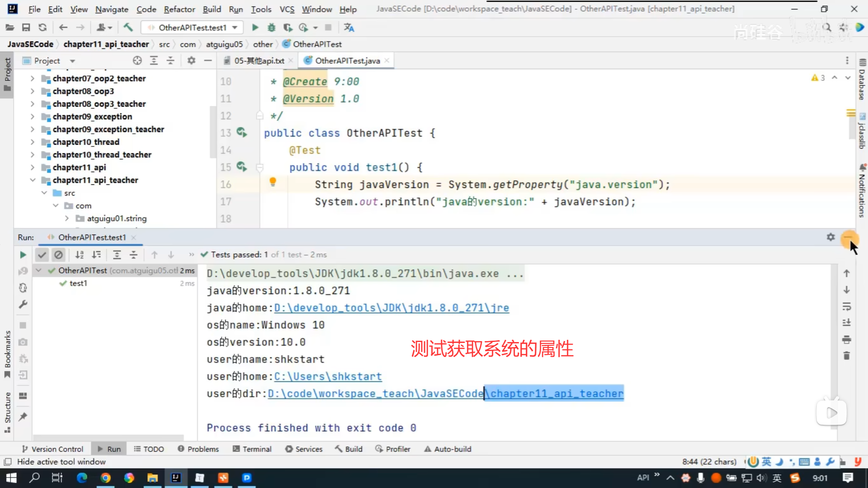Toggle soft-wrap in console output
The height and width of the screenshot is (488, 868).
[x=847, y=307]
